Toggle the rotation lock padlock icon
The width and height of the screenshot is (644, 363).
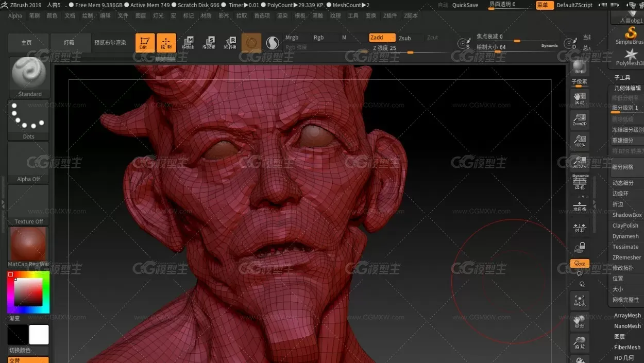(x=580, y=248)
